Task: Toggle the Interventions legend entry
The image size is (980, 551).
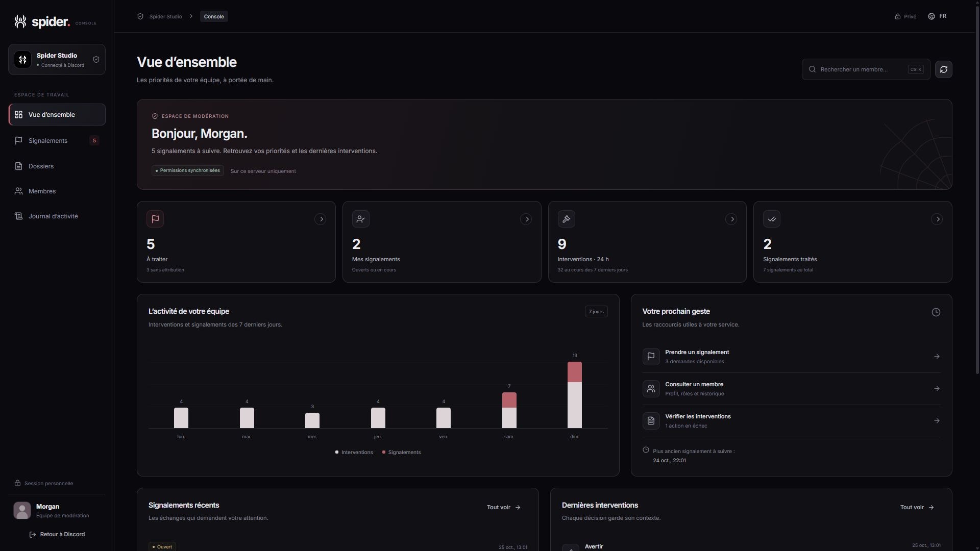Action: point(354,453)
